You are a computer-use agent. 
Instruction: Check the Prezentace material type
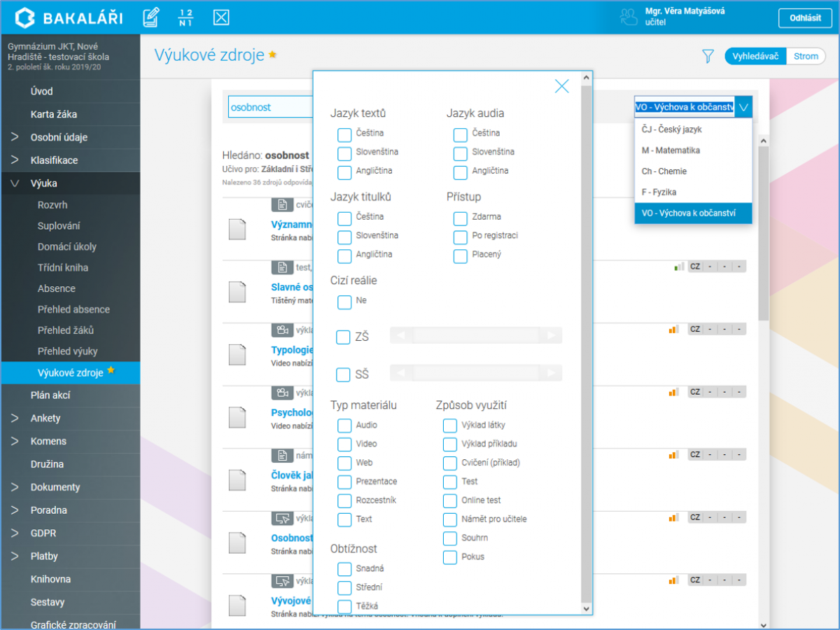[344, 482]
